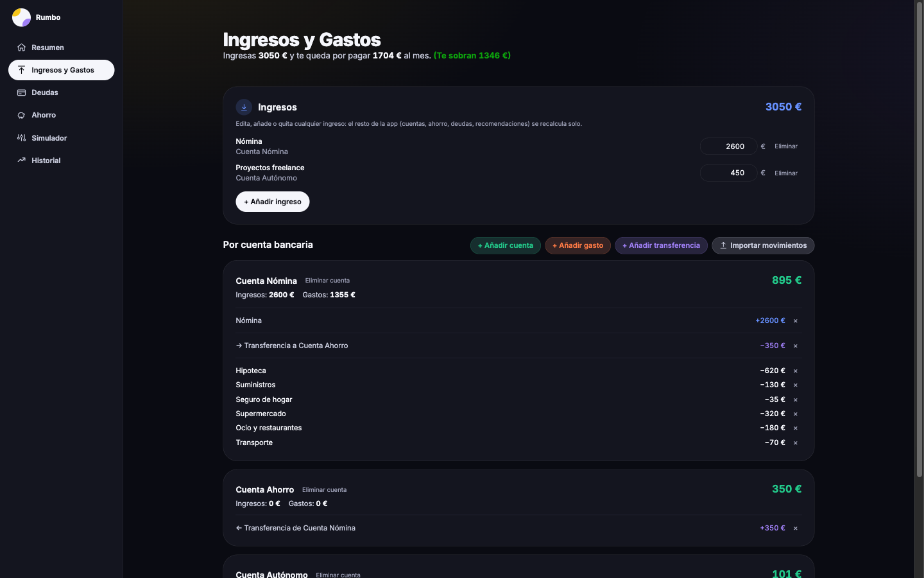
Task: Click the Ahorro piggy bank icon
Action: pyautogui.click(x=21, y=115)
